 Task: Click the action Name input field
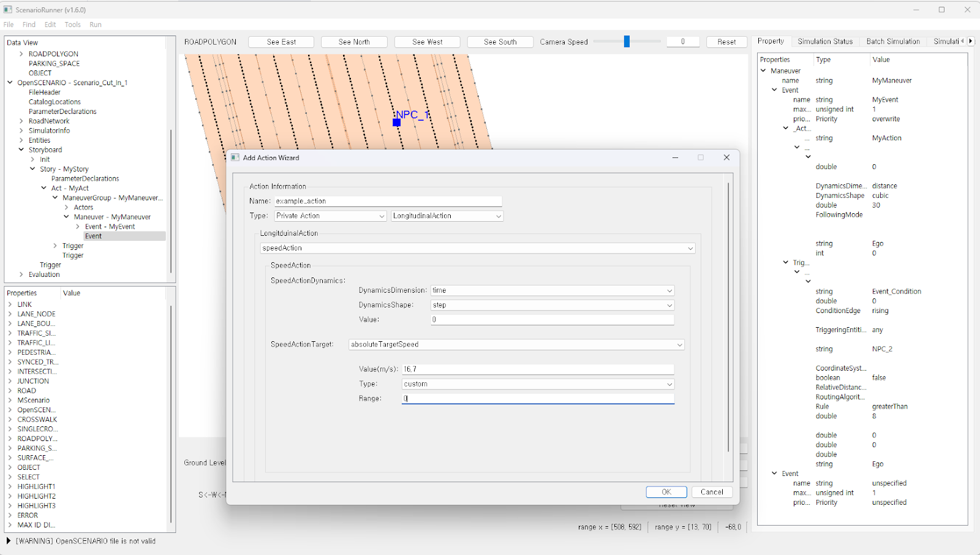coord(388,202)
